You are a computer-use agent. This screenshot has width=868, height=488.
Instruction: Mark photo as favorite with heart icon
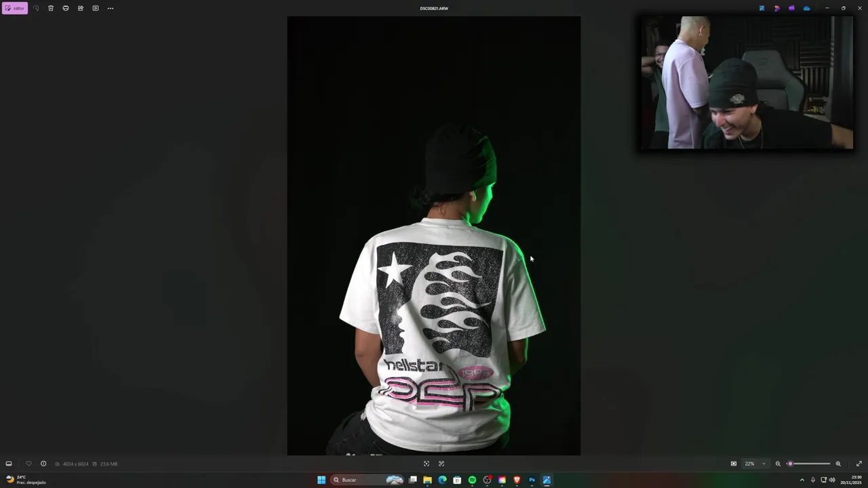pyautogui.click(x=28, y=464)
